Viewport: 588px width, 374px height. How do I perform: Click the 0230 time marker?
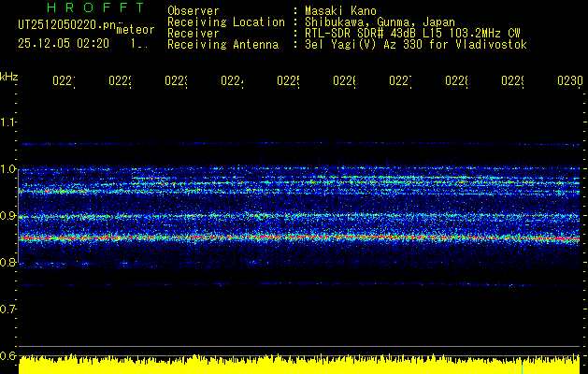pos(570,81)
